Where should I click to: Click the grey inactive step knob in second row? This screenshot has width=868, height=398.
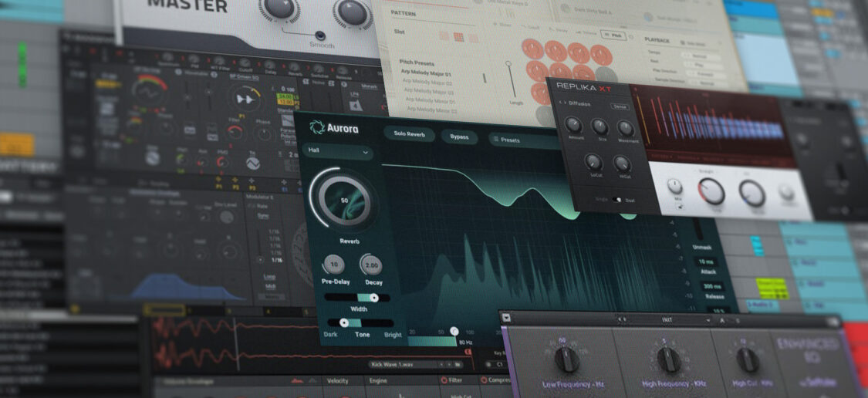(606, 76)
